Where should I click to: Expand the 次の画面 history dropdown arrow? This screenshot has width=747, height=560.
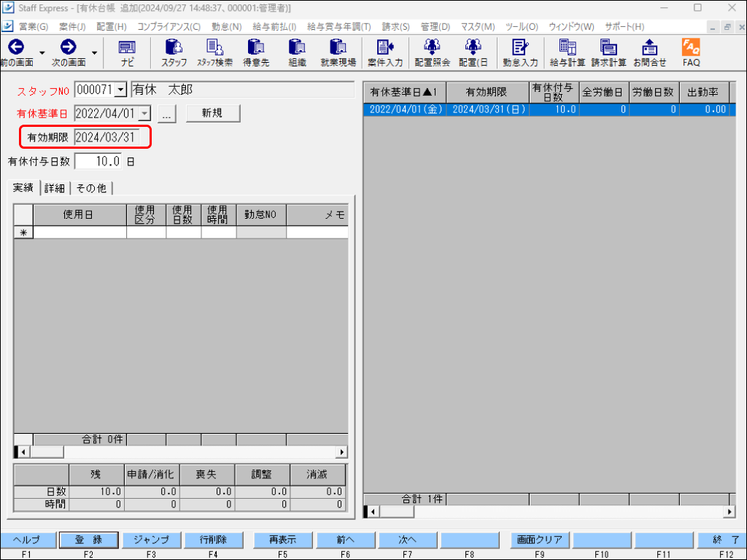click(x=94, y=52)
